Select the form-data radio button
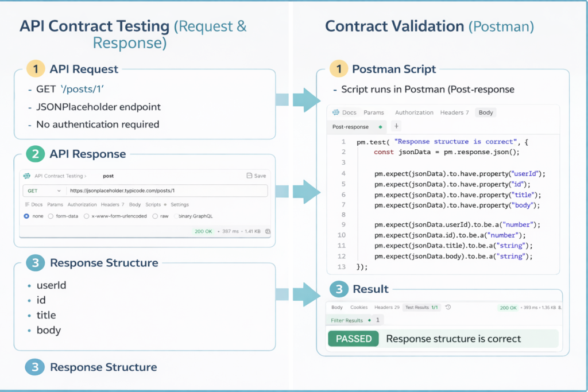Image resolution: width=588 pixels, height=392 pixels. 50,216
